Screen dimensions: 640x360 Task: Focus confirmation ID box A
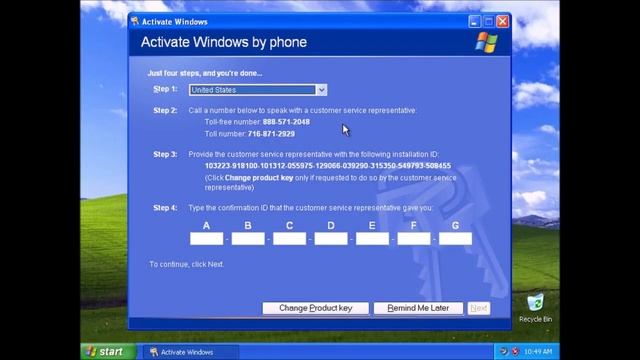[x=207, y=239]
